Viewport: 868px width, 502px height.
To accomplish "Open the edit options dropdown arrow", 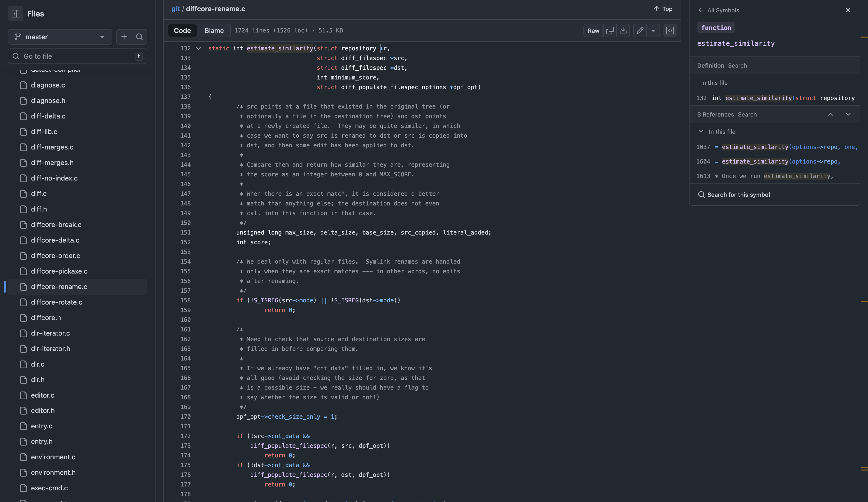I will tap(654, 30).
